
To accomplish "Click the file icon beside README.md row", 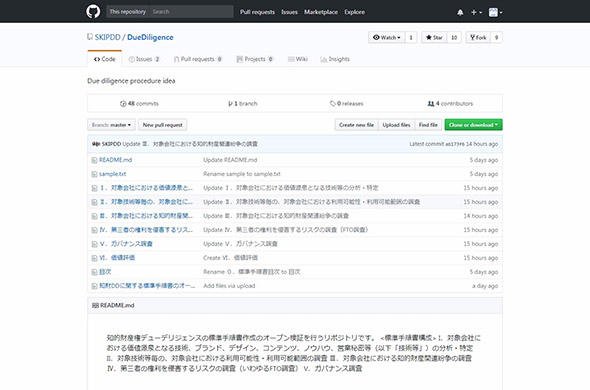I will tap(94, 160).
